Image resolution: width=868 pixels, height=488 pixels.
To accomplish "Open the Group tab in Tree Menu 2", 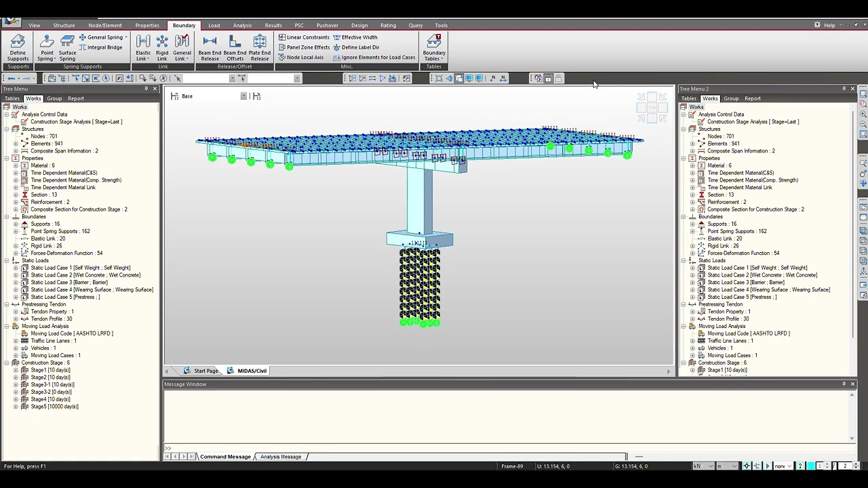I will point(731,98).
